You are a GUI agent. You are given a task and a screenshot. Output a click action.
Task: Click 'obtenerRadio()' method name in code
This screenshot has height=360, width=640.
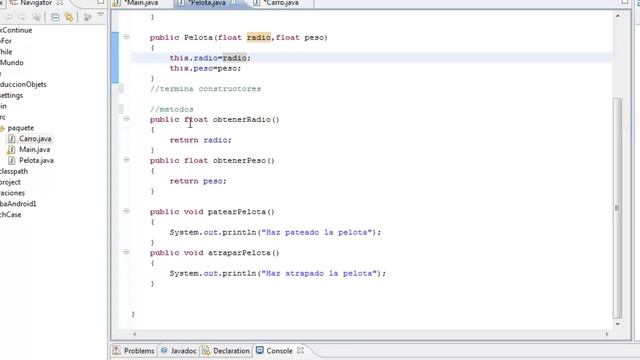coord(246,120)
